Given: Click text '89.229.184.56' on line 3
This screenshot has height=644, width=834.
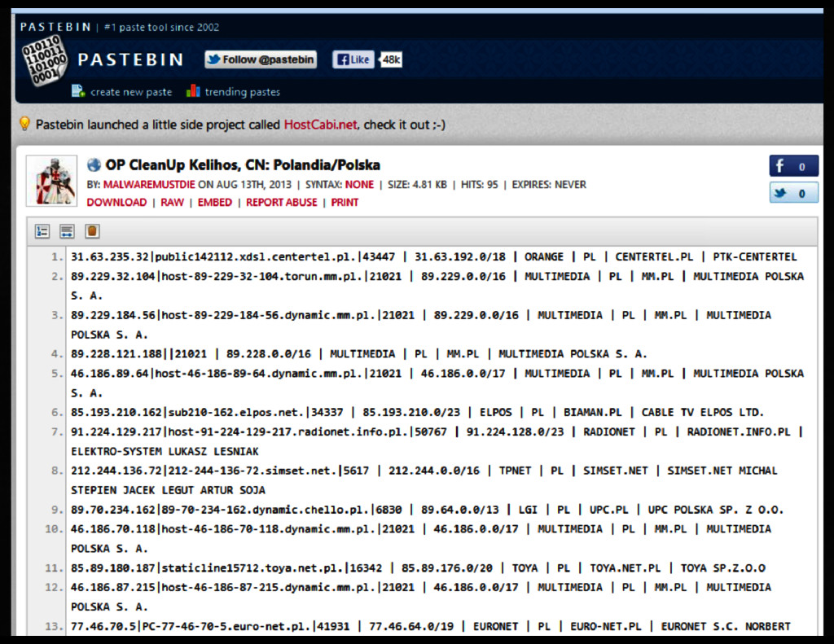Looking at the screenshot, I should tap(112, 315).
